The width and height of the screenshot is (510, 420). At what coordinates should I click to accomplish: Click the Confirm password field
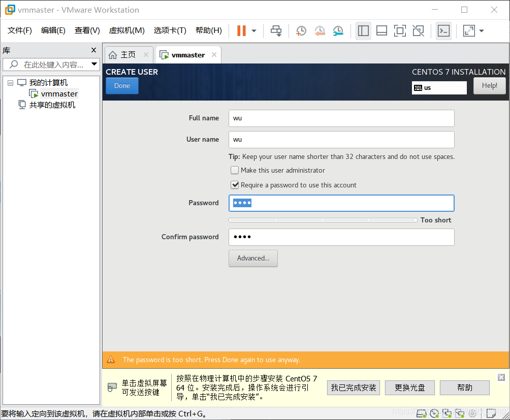(x=341, y=237)
